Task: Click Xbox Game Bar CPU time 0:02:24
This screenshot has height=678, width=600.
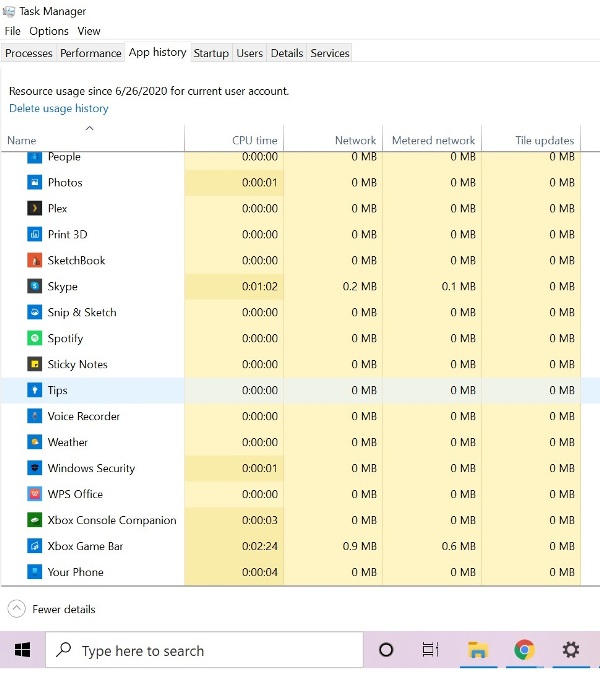Action: pos(259,546)
